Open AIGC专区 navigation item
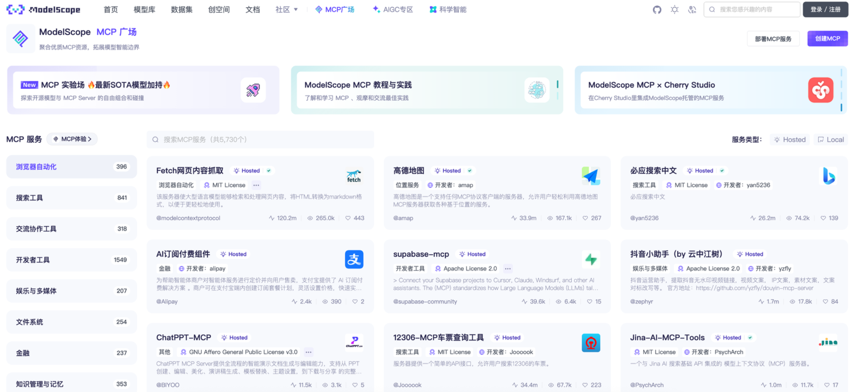The height and width of the screenshot is (392, 868). click(393, 10)
